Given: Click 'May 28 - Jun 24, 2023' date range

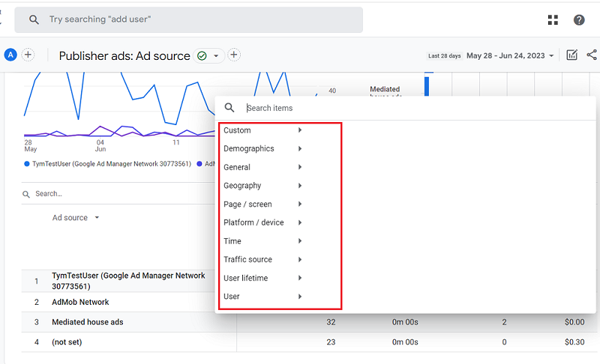Looking at the screenshot, I should click(x=505, y=55).
